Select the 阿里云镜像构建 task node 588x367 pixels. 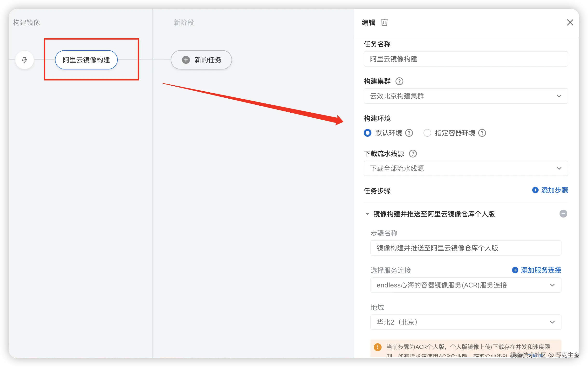[x=86, y=60]
